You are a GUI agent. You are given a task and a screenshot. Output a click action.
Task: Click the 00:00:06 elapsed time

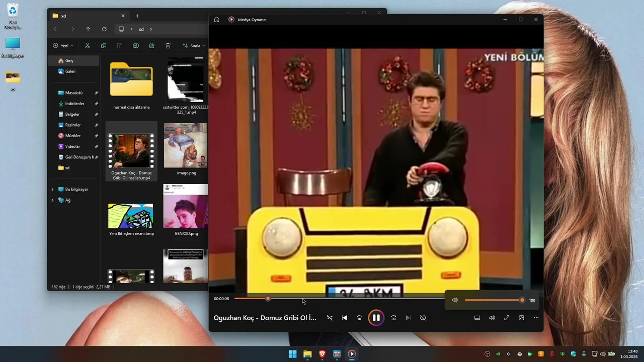tap(221, 299)
